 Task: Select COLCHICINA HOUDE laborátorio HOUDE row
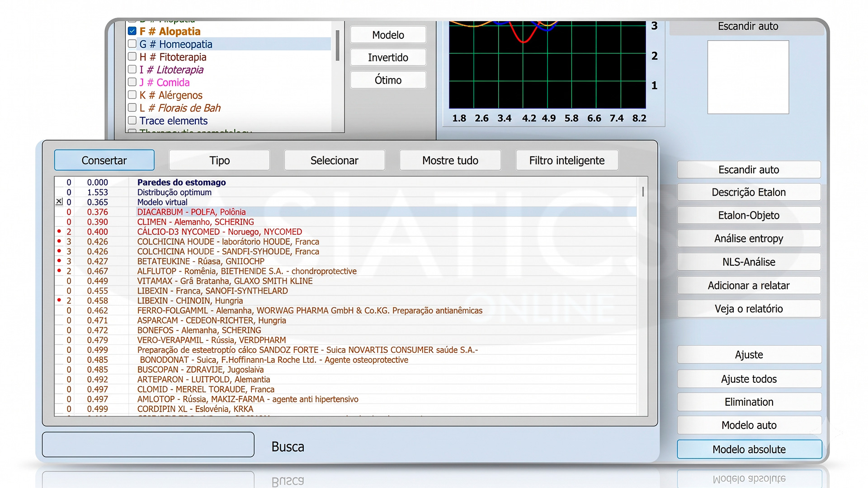tap(346, 242)
